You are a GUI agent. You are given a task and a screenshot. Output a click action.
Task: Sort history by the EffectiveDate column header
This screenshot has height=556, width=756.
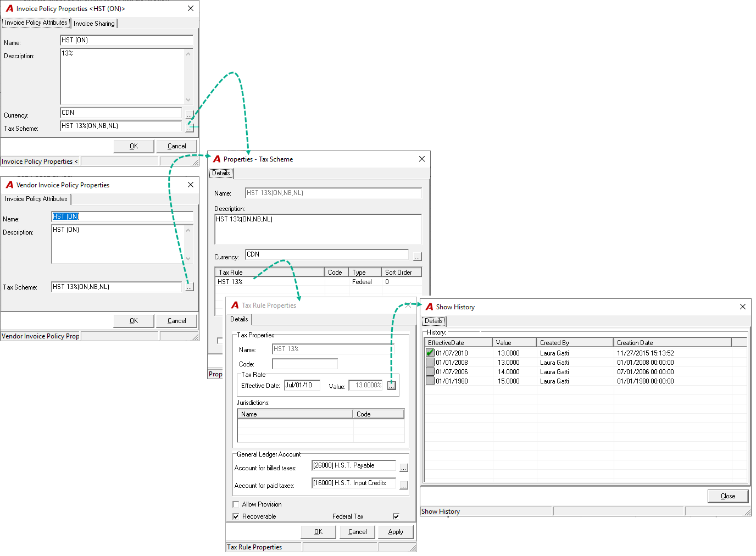click(459, 342)
